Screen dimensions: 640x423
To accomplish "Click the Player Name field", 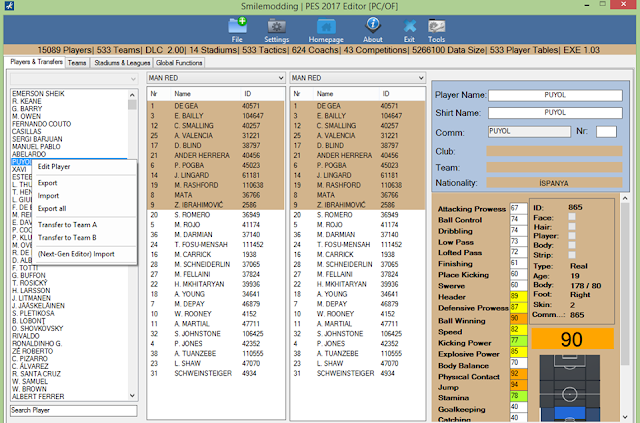I will pyautogui.click(x=555, y=95).
